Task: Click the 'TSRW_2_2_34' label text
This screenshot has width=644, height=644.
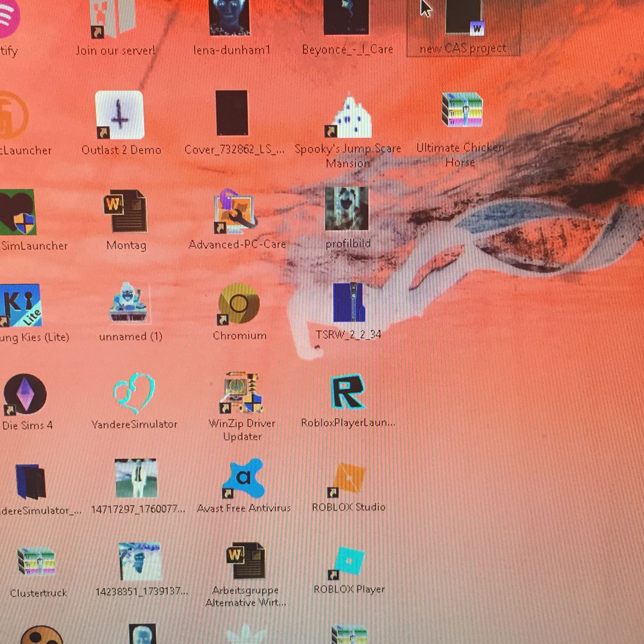Action: pyautogui.click(x=348, y=335)
